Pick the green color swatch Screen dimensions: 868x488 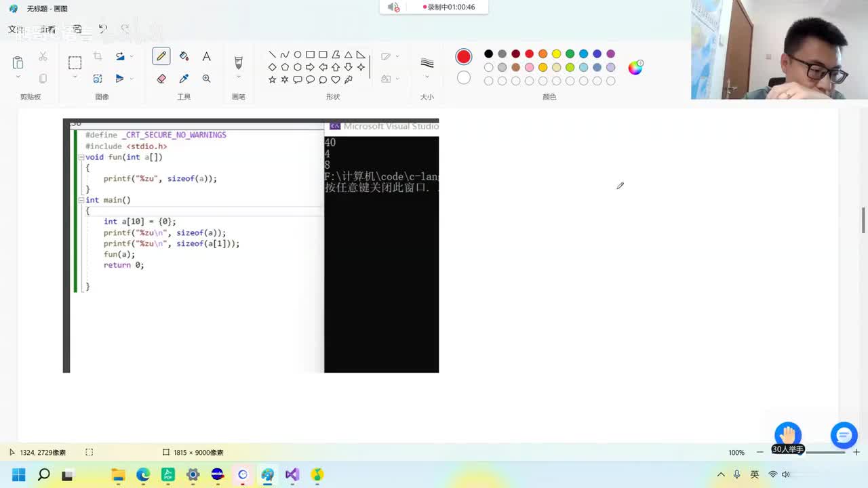coord(570,54)
